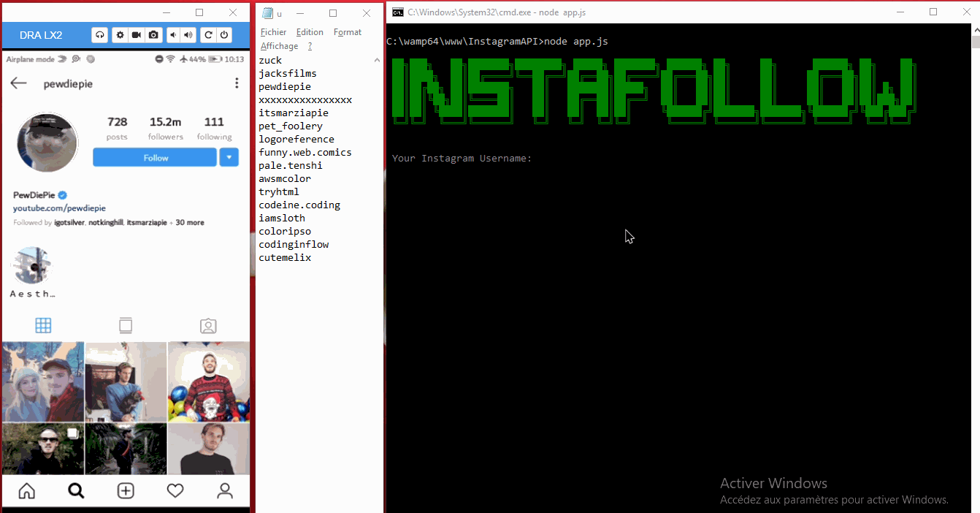Switch to the tagged photos tab
Image resolution: width=980 pixels, height=513 pixels.
208,325
